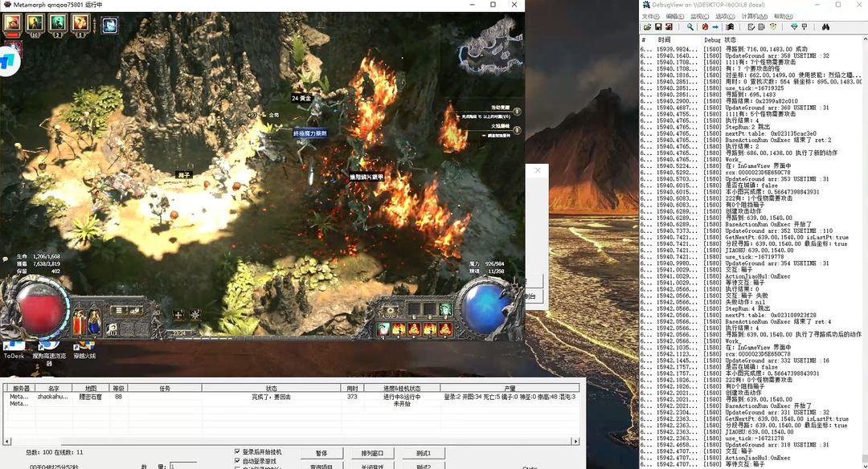Toggle the 自动登录游戏 checkbox
Screen dimensions: 868x469
[237, 461]
